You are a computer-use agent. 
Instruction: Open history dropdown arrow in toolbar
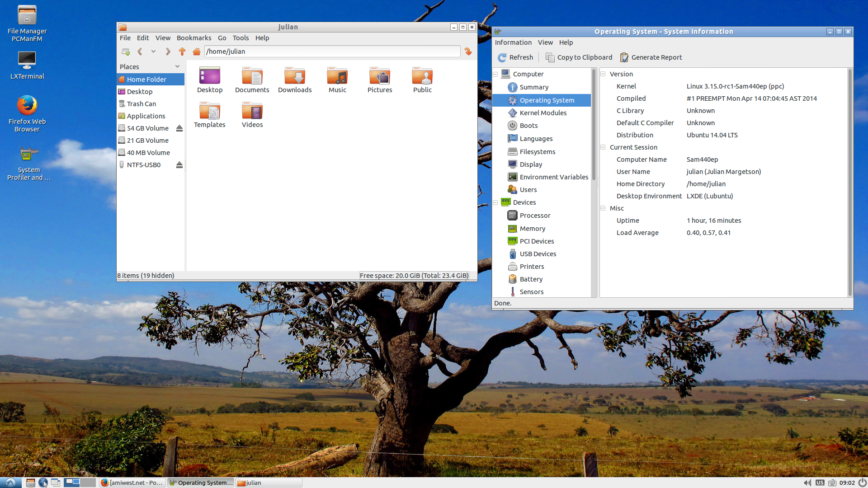pyautogui.click(x=153, y=52)
